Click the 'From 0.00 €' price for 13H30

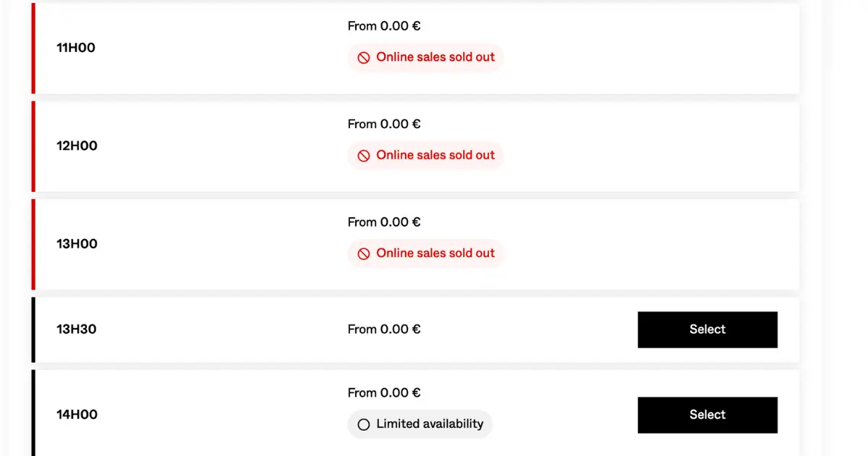383,329
